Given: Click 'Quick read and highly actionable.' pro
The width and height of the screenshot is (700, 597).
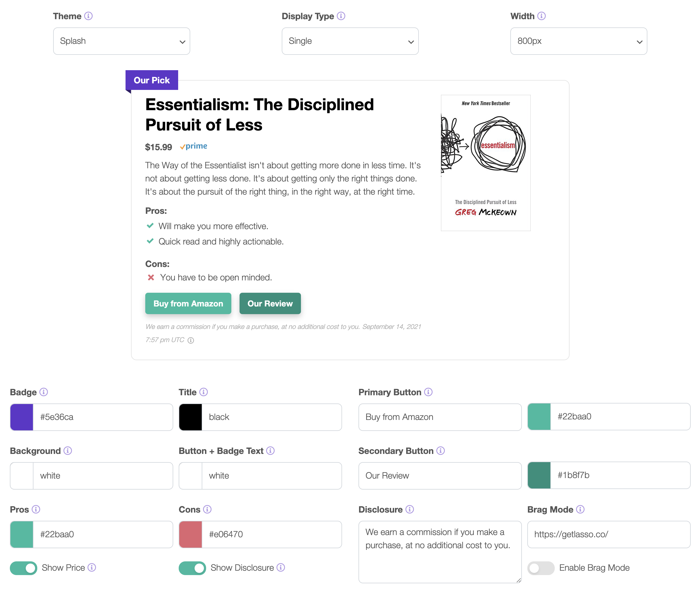Looking at the screenshot, I should click(x=221, y=241).
